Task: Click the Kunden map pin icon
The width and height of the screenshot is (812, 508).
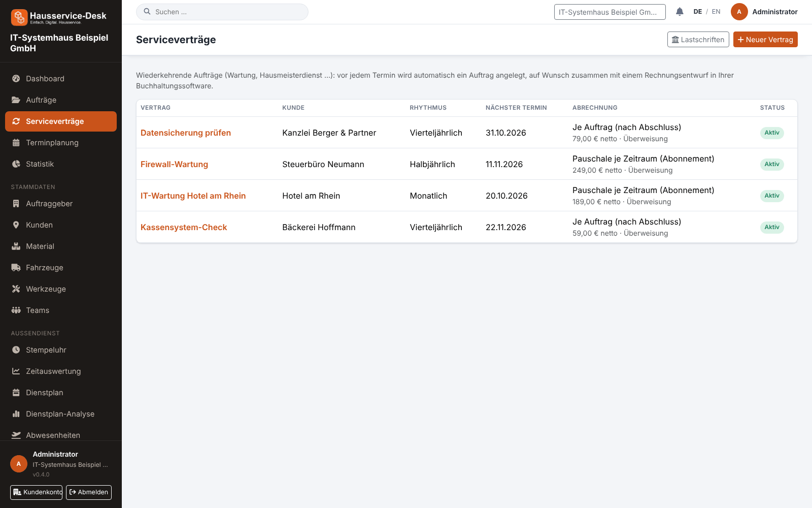Action: point(16,225)
